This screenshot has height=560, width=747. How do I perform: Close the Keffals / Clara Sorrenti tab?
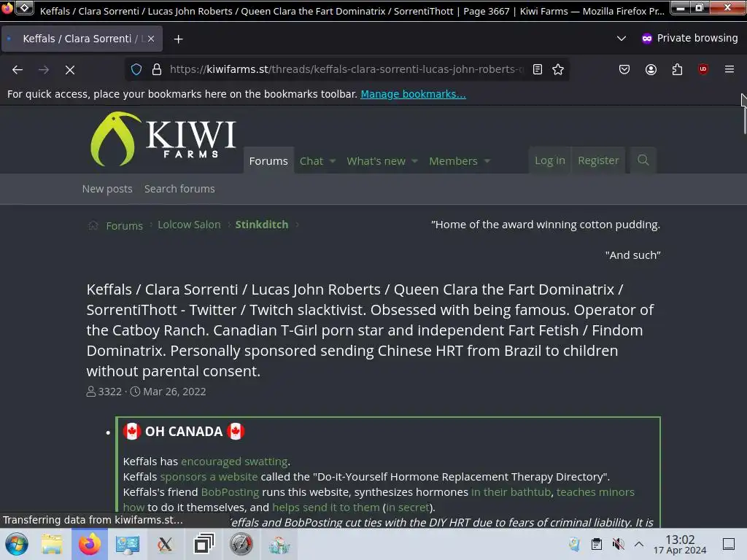(150, 39)
